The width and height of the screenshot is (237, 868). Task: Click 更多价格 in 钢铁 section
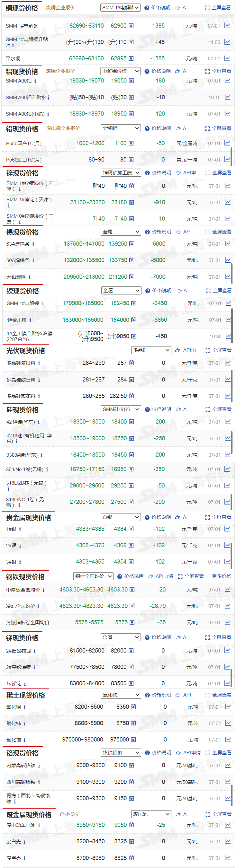pyautogui.click(x=222, y=576)
